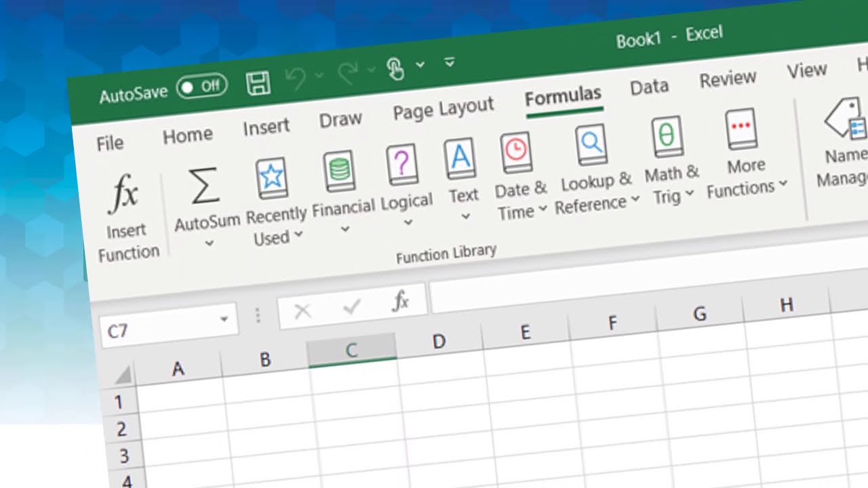The height and width of the screenshot is (488, 868).
Task: Open Customize Quick Access Toolbar menu
Action: (450, 62)
